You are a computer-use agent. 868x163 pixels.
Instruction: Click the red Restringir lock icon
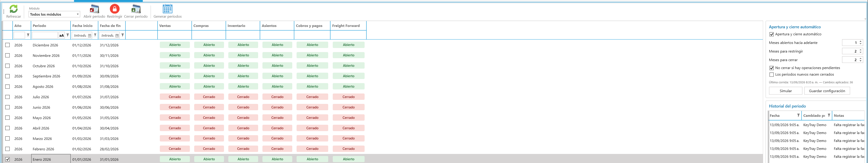[x=115, y=9]
